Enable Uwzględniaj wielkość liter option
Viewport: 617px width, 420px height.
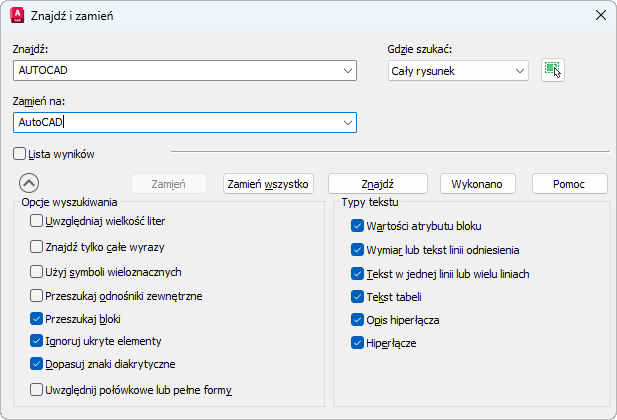pyautogui.click(x=37, y=221)
